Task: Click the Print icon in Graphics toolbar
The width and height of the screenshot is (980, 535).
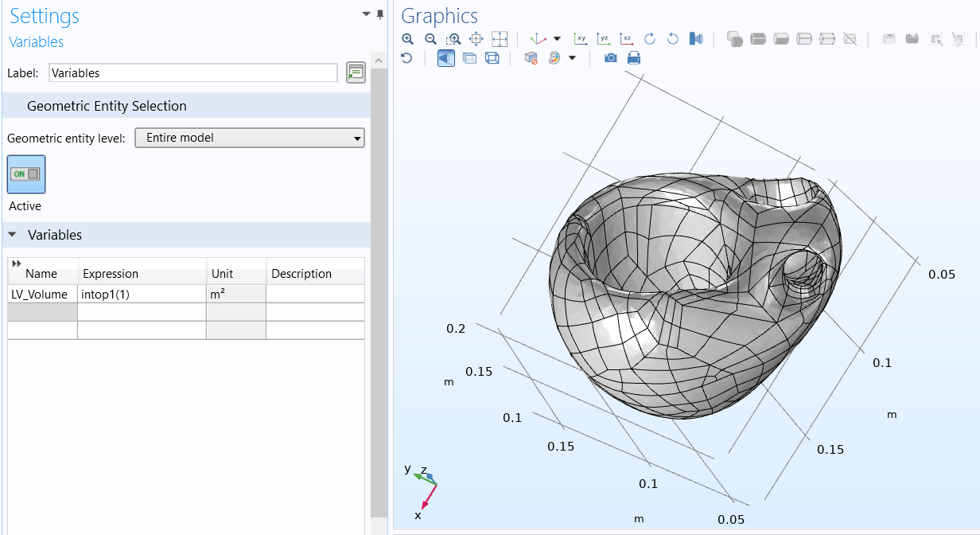Action: click(633, 58)
